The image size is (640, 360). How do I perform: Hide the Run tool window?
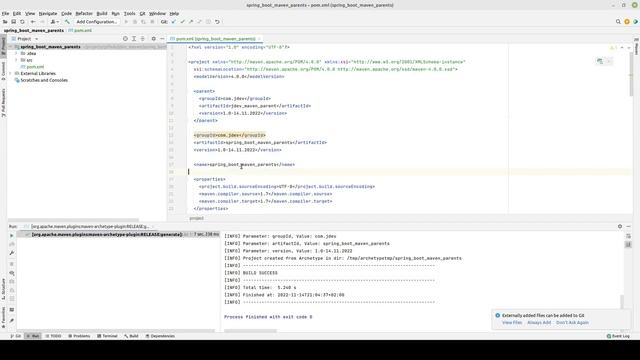click(629, 226)
